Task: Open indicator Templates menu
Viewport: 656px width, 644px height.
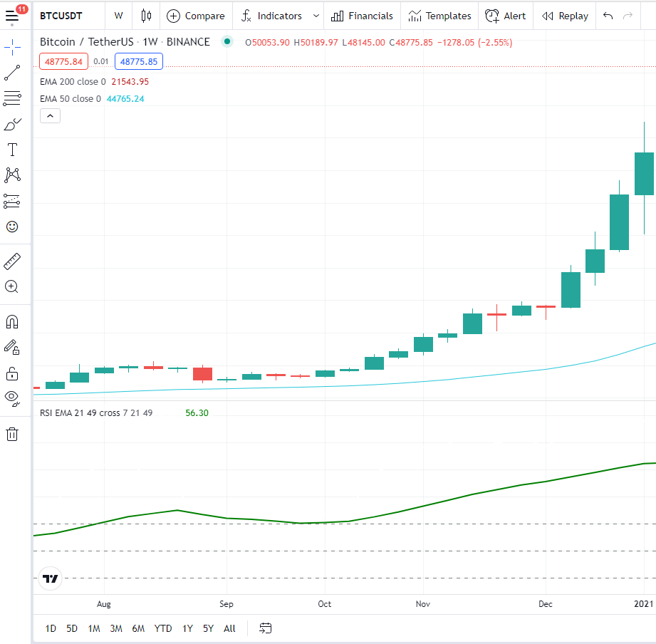Action: (x=439, y=16)
